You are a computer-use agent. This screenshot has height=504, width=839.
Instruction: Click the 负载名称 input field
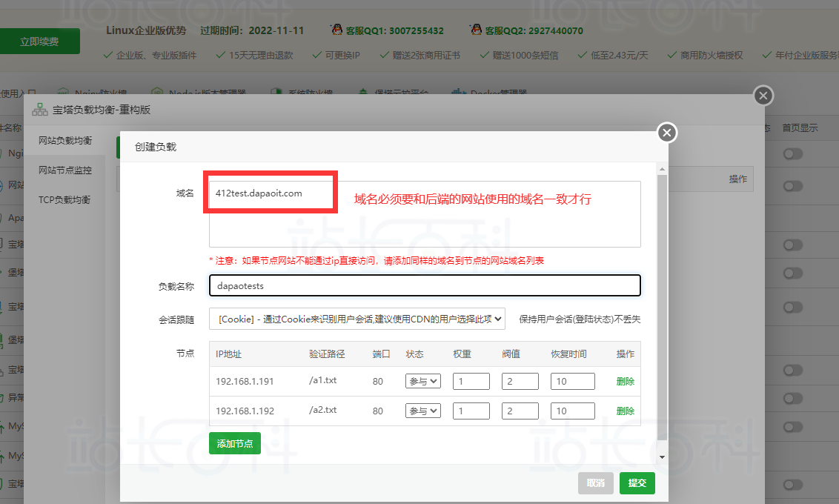tap(425, 285)
